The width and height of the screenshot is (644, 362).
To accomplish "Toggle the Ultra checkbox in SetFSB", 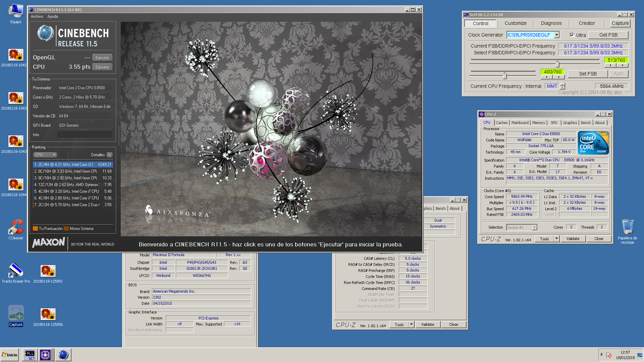I will [x=572, y=35].
